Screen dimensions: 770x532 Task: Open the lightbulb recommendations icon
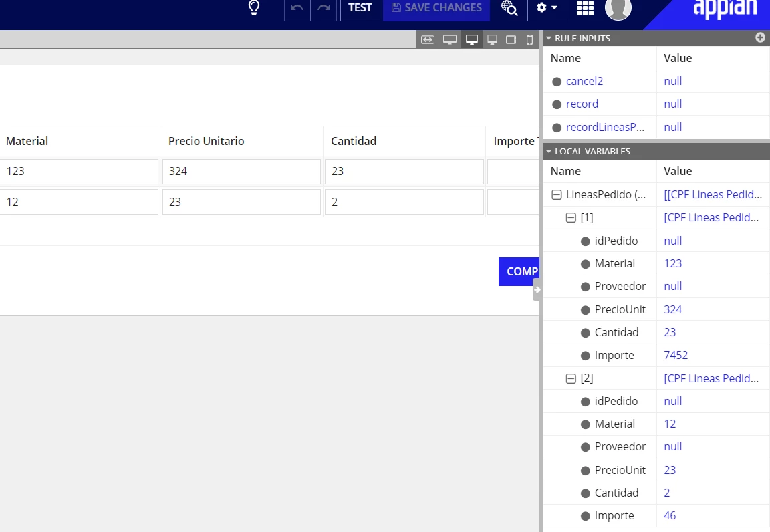click(254, 8)
